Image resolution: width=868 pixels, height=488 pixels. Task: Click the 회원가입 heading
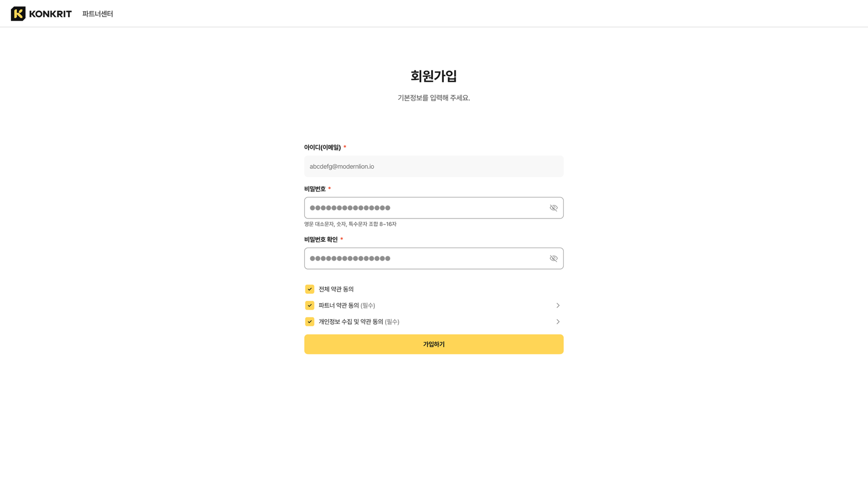tap(433, 76)
